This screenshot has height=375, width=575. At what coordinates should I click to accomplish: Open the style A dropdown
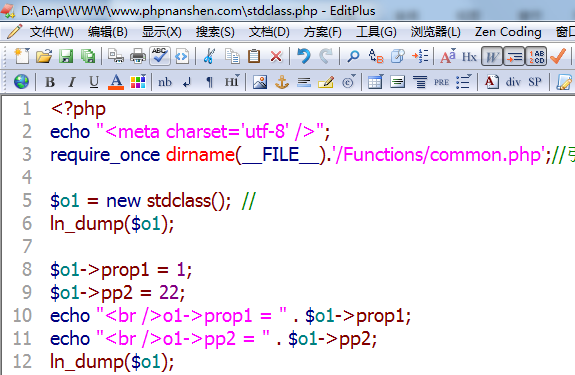pos(491,82)
